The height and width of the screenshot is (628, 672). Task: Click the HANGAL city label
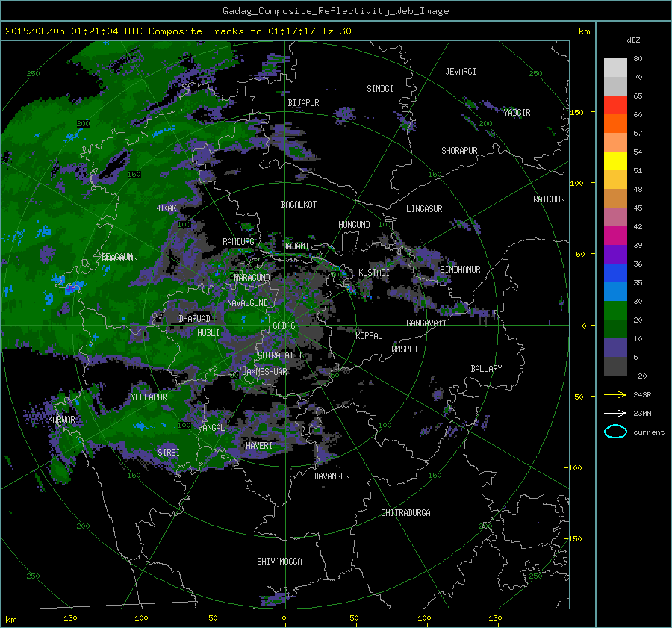(211, 428)
